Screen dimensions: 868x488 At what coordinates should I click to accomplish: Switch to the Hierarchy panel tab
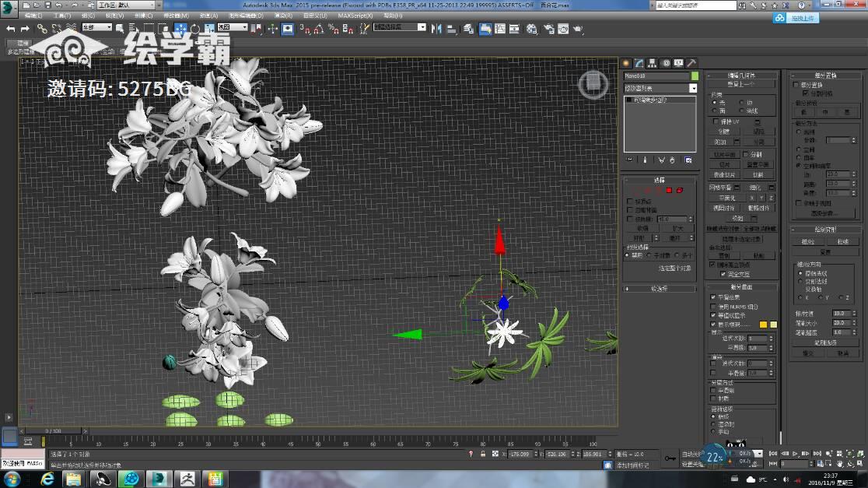click(652, 63)
